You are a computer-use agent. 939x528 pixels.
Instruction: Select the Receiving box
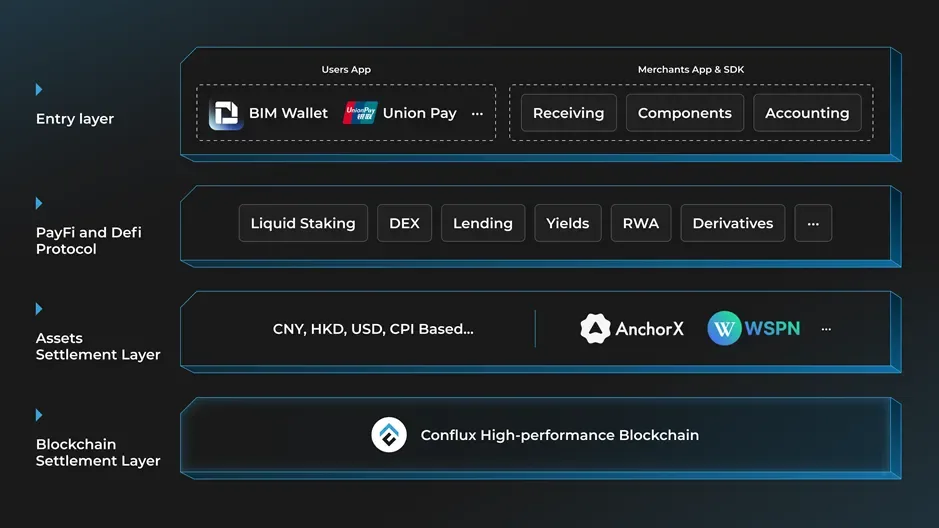click(x=568, y=113)
